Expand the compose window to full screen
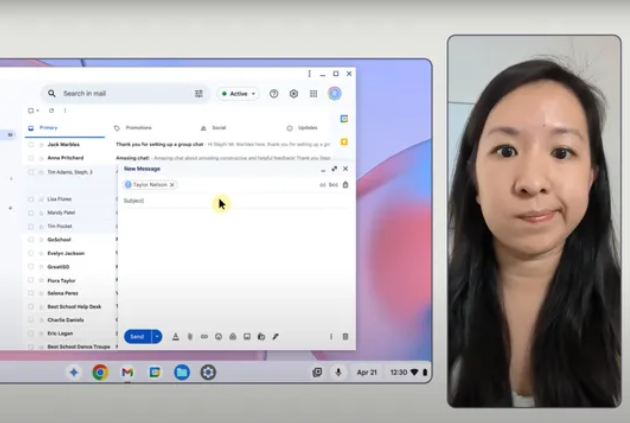This screenshot has height=423, width=630. coord(334,169)
